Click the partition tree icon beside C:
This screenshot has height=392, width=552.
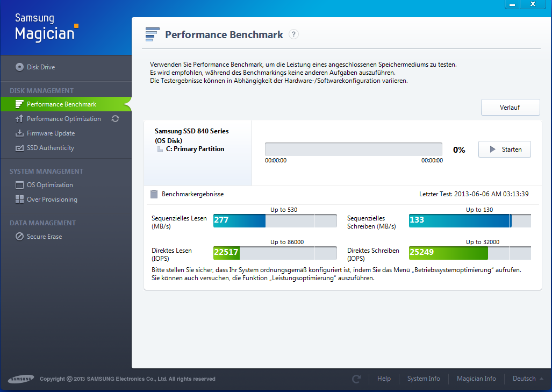[160, 149]
